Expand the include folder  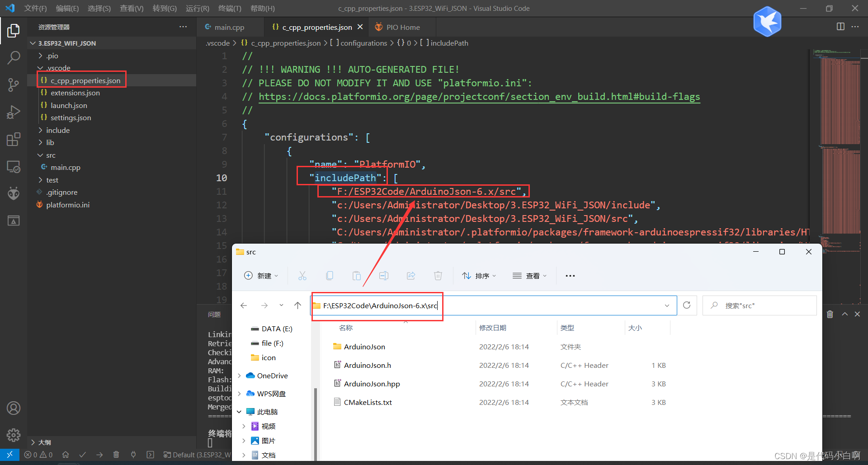point(40,130)
